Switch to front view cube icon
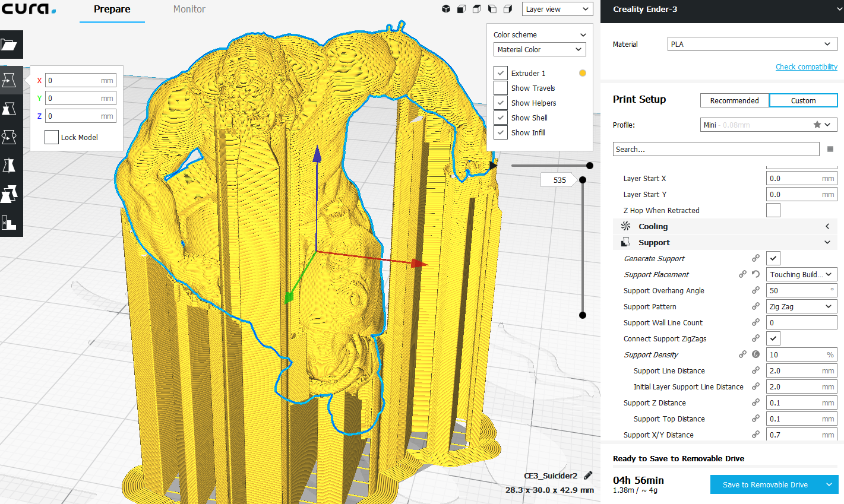The image size is (844, 504). tap(461, 9)
